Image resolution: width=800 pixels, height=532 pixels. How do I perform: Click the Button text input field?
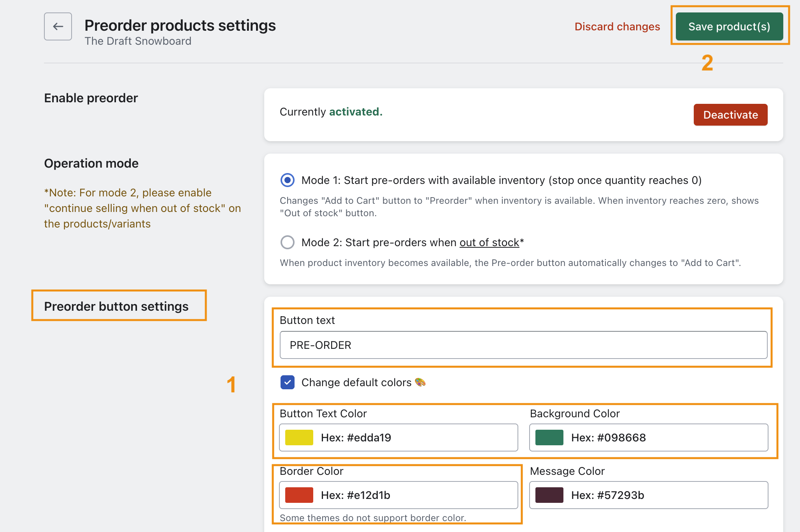(523, 345)
